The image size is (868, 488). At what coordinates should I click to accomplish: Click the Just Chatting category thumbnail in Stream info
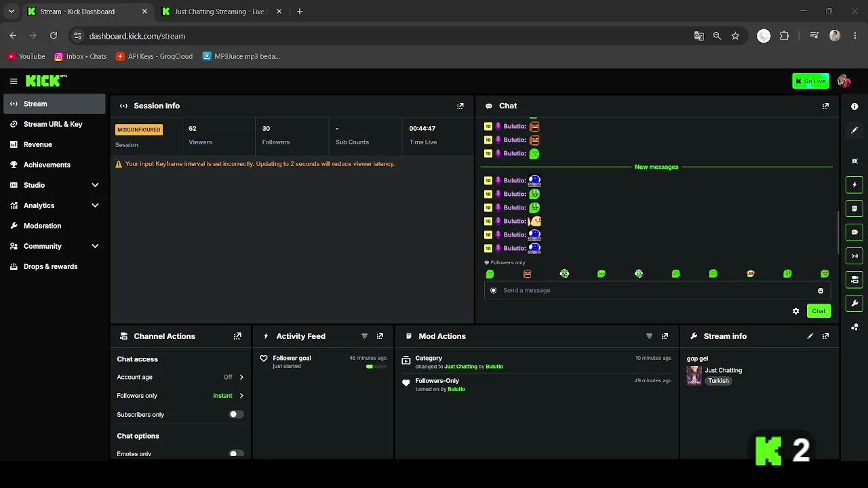(x=694, y=375)
